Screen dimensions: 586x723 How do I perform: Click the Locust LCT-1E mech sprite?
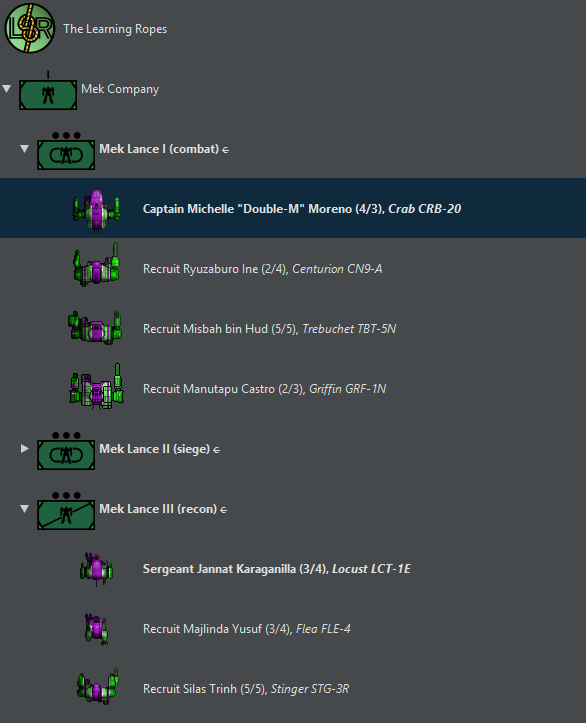(96, 569)
